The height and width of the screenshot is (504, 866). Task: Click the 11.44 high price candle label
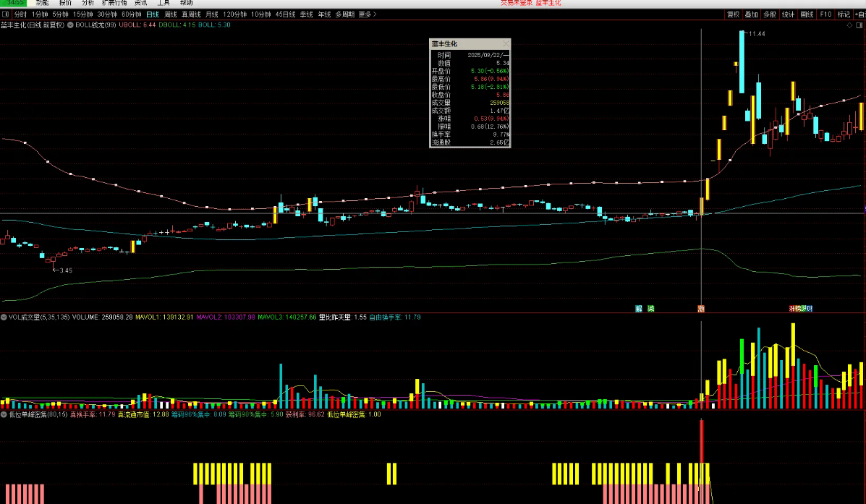click(x=757, y=34)
